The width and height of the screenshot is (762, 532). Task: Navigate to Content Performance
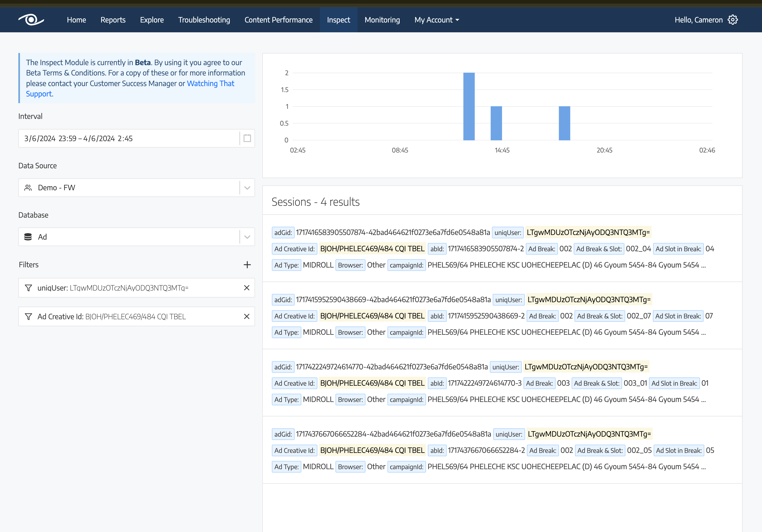pyautogui.click(x=279, y=20)
